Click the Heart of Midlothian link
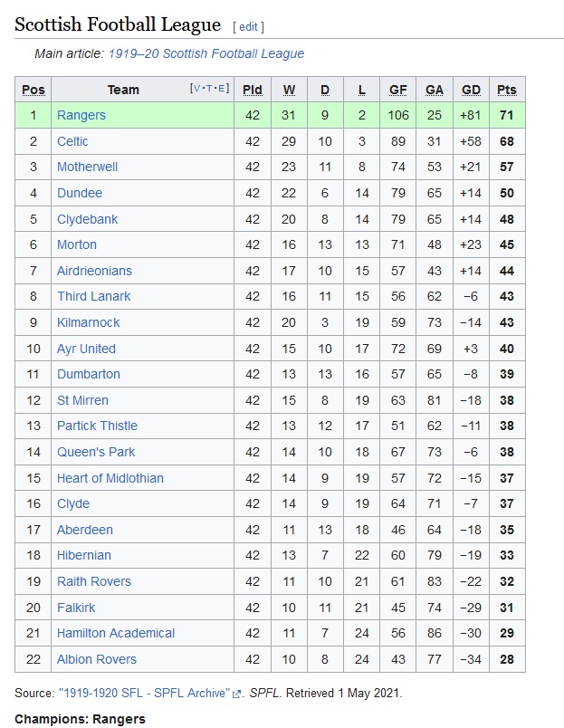The image size is (564, 728). tap(110, 478)
